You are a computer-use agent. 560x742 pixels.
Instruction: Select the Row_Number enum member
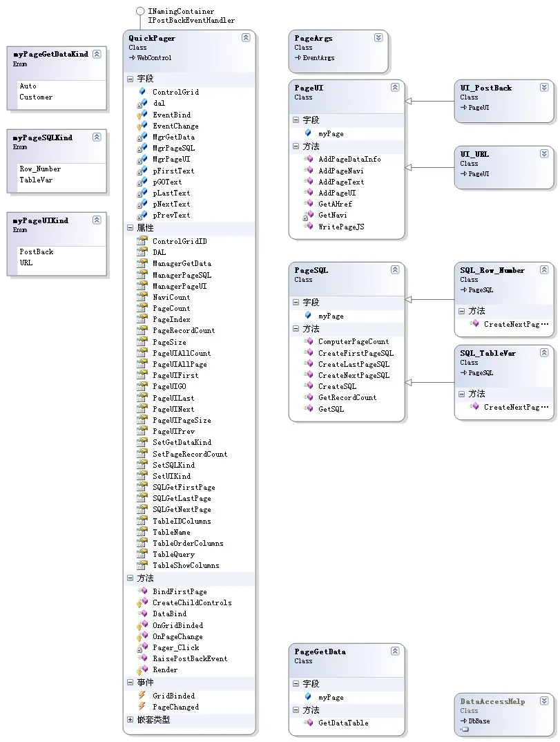click(40, 169)
